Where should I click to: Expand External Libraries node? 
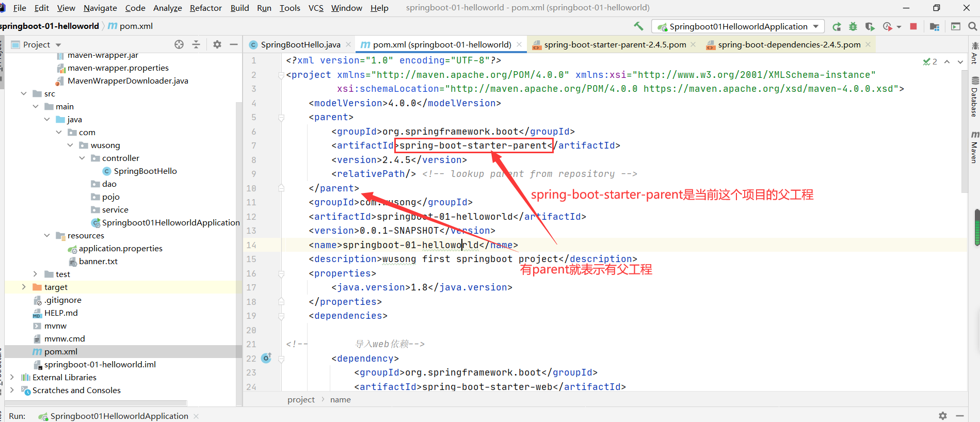point(12,377)
